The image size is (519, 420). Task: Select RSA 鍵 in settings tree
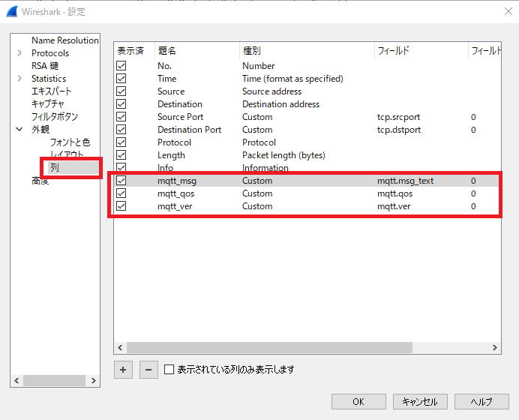45,66
